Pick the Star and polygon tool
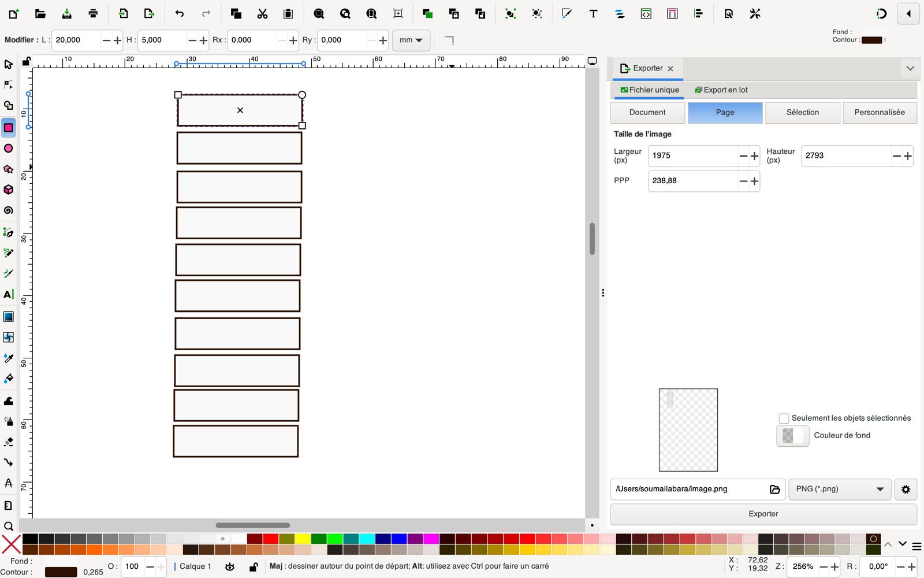This screenshot has height=578, width=924. [x=8, y=169]
